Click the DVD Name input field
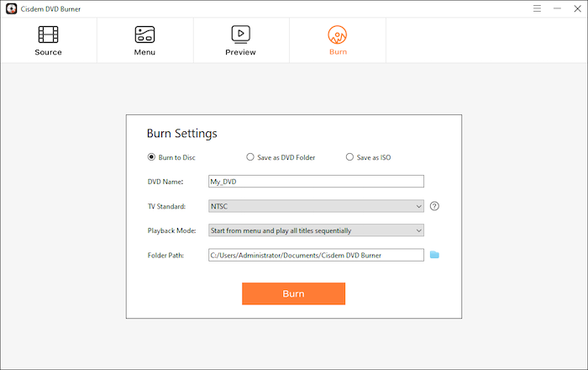Image resolution: width=588 pixels, height=370 pixels. tap(316, 182)
